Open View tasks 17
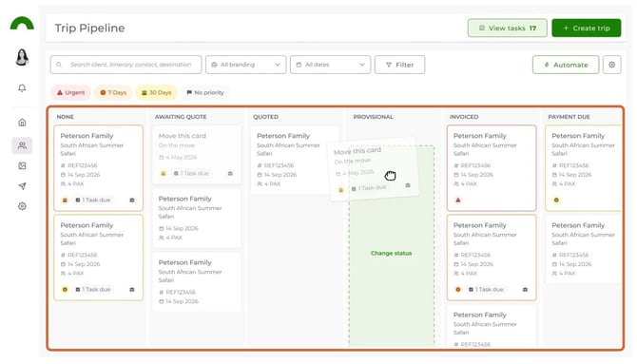637x364 pixels. click(x=508, y=28)
